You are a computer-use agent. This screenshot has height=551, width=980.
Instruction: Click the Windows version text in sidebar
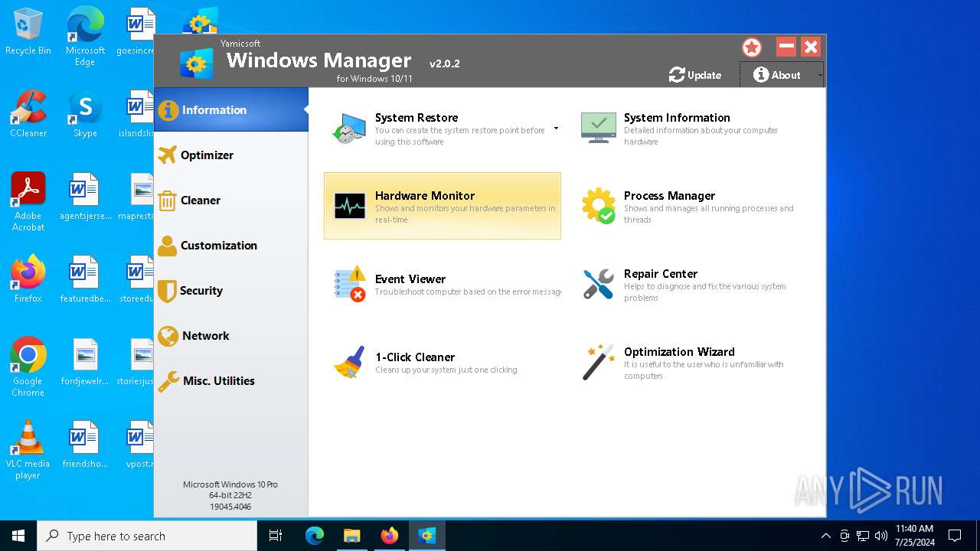pos(230,495)
